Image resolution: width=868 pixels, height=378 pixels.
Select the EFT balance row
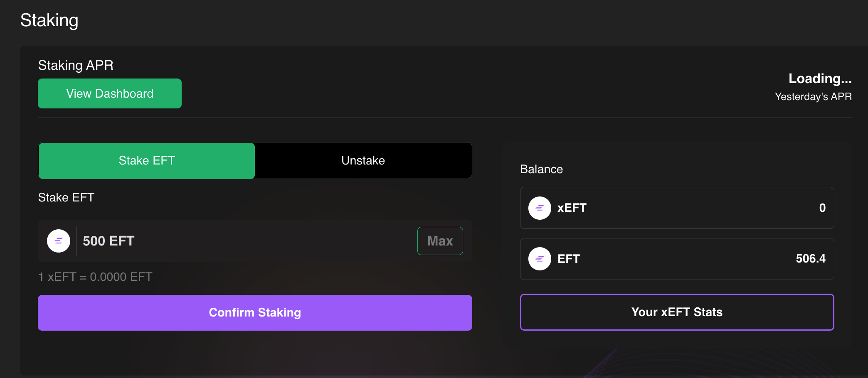click(x=677, y=259)
